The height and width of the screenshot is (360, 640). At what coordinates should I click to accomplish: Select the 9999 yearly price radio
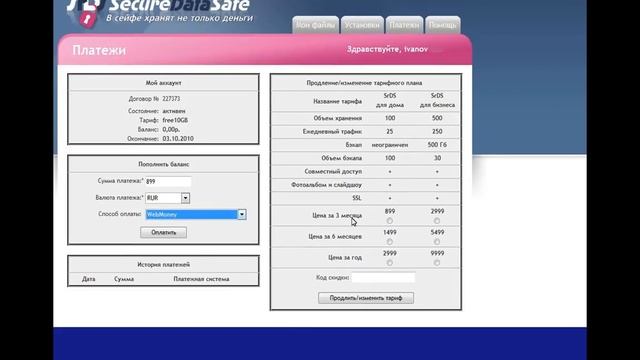tap(437, 263)
